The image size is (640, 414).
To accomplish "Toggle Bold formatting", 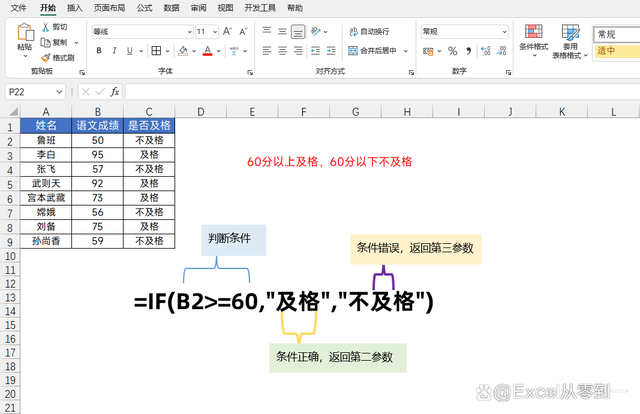I will click(99, 51).
